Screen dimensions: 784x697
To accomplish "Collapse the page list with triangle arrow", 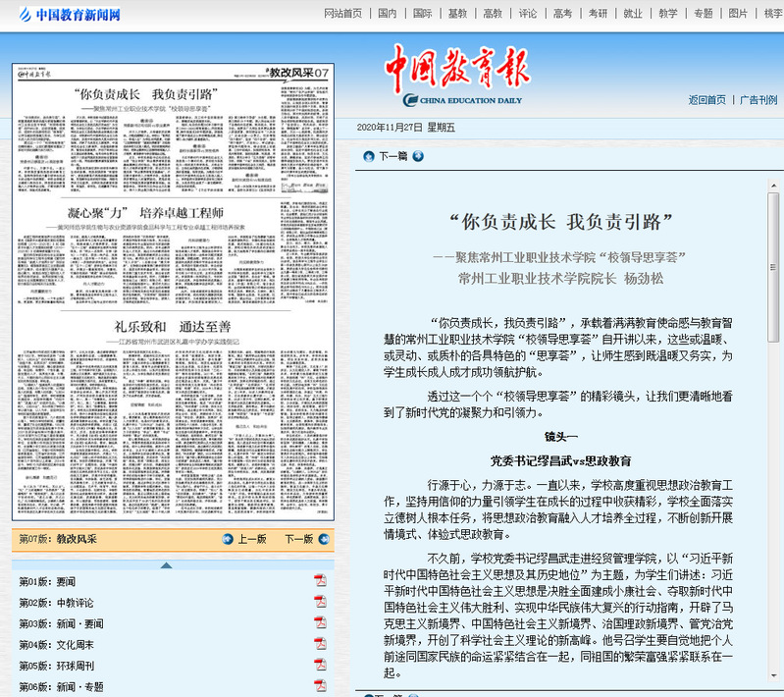I will pos(166,564).
